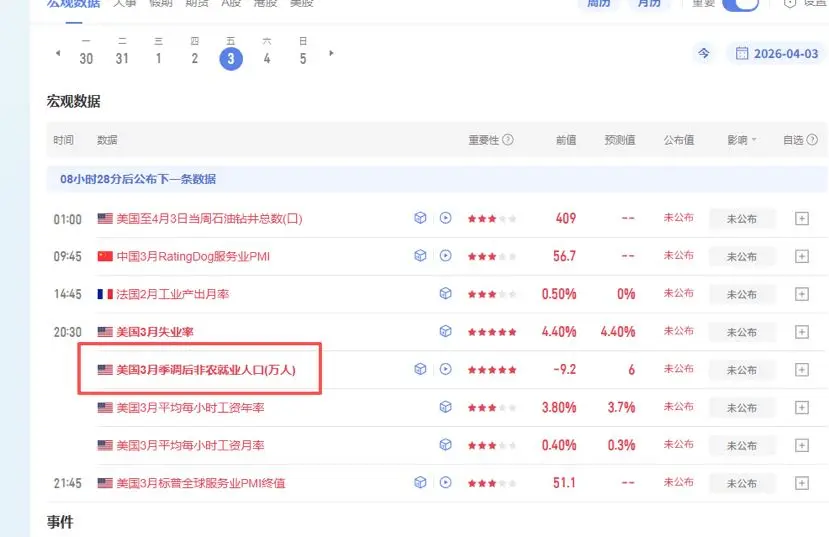This screenshot has width=829, height=537.
Task: Click 20:30 time cell
Action: coord(68,332)
